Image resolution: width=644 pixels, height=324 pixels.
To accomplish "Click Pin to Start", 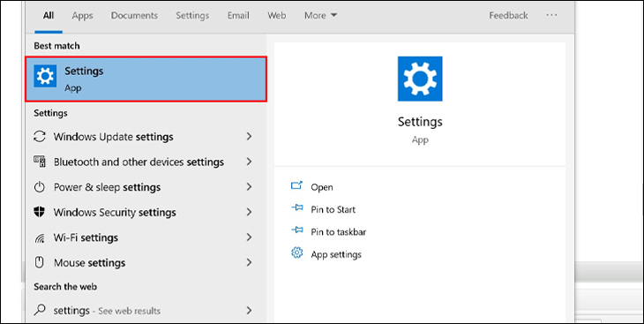I will [x=333, y=209].
